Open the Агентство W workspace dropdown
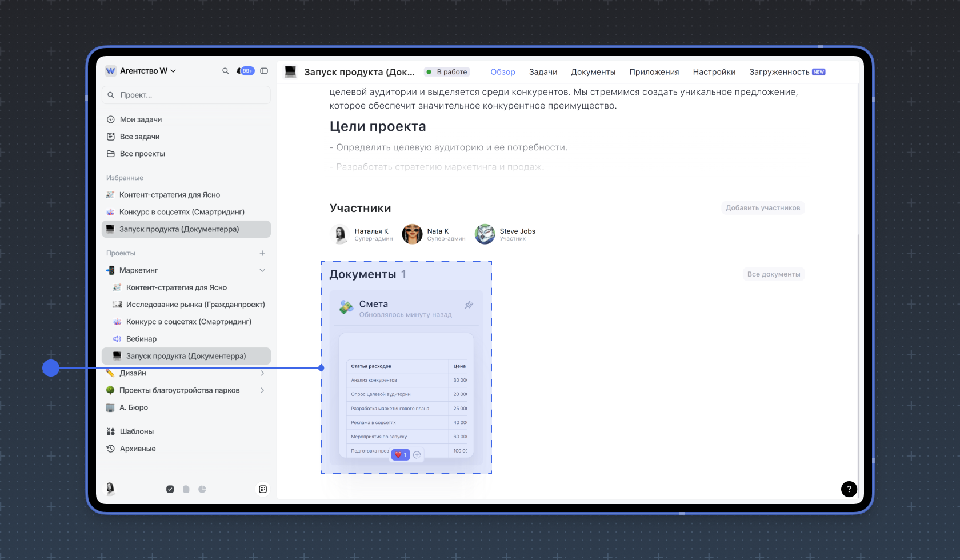The height and width of the screenshot is (560, 960). [141, 71]
